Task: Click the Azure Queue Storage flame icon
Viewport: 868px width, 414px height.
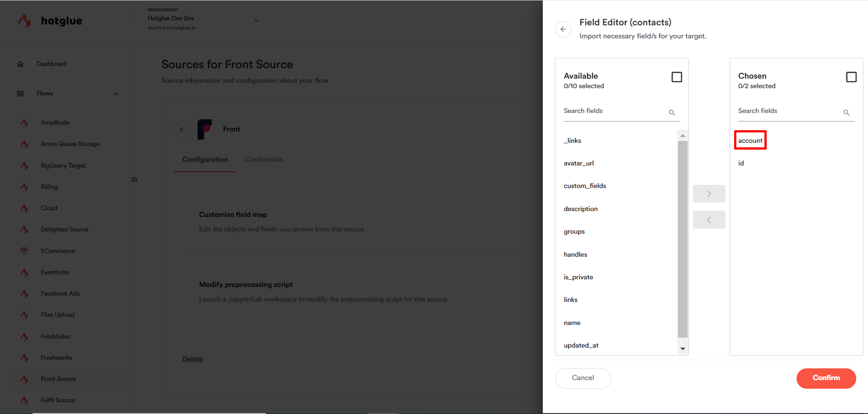Action: pos(24,144)
